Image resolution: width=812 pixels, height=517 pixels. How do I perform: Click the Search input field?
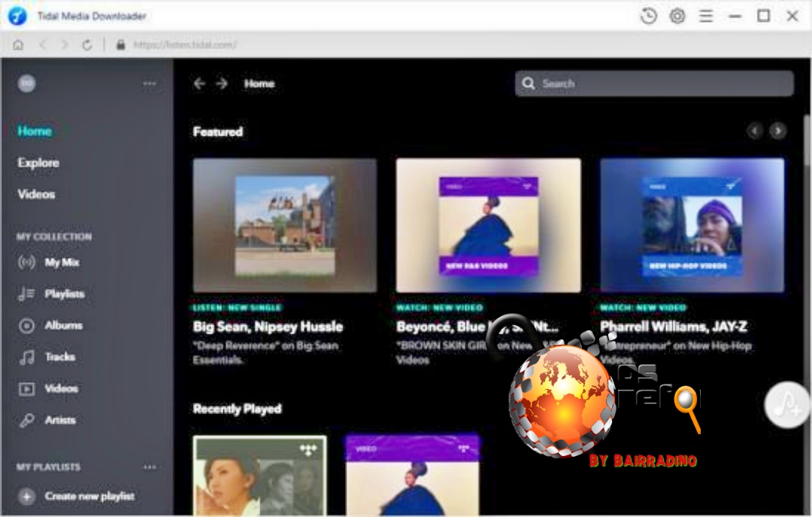click(654, 84)
